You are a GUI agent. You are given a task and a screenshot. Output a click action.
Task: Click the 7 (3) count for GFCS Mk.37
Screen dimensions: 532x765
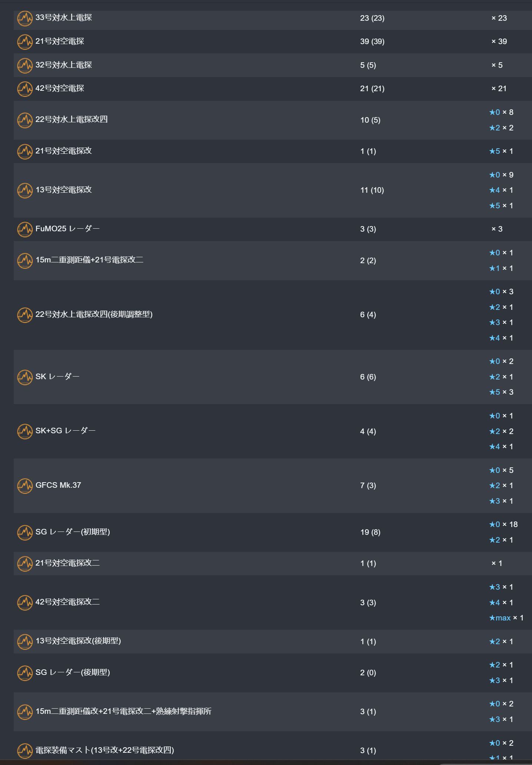pos(368,486)
